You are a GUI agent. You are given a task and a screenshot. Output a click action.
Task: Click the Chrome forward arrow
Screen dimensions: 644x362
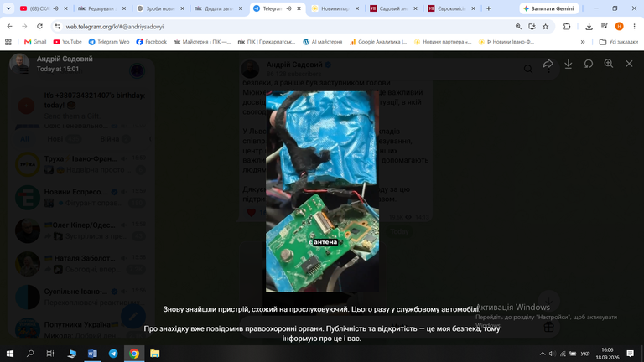[x=24, y=26]
